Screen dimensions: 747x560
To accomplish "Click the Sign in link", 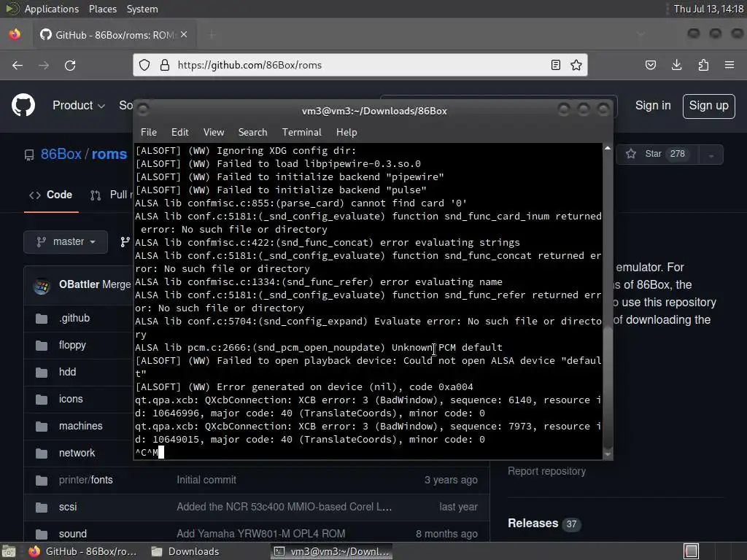I will click(653, 105).
